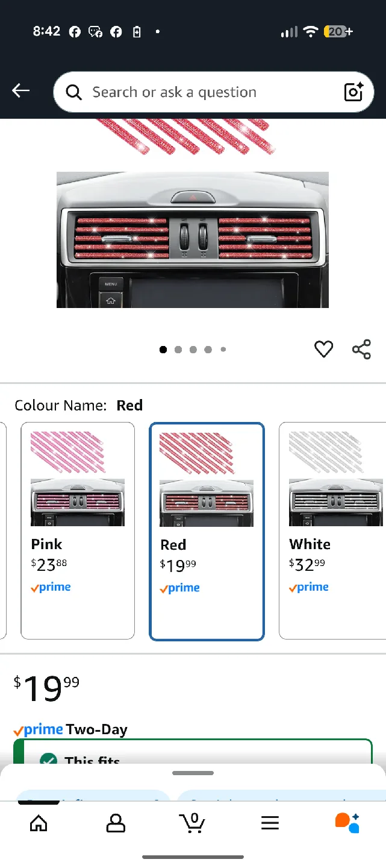Launch the Rufus AI assistant icon
Image resolution: width=386 pixels, height=868 pixels.
click(347, 822)
